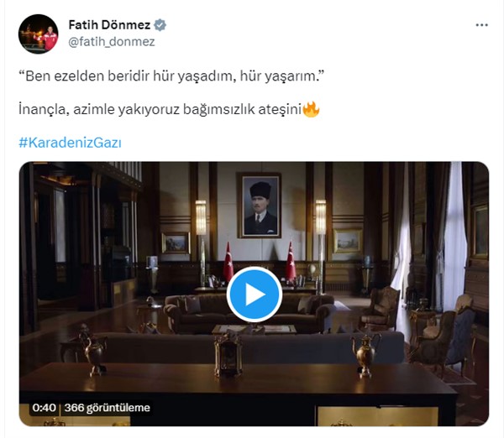The height and width of the screenshot is (438, 504).
Task: Play the embedded tweet video
Action: pos(255,295)
